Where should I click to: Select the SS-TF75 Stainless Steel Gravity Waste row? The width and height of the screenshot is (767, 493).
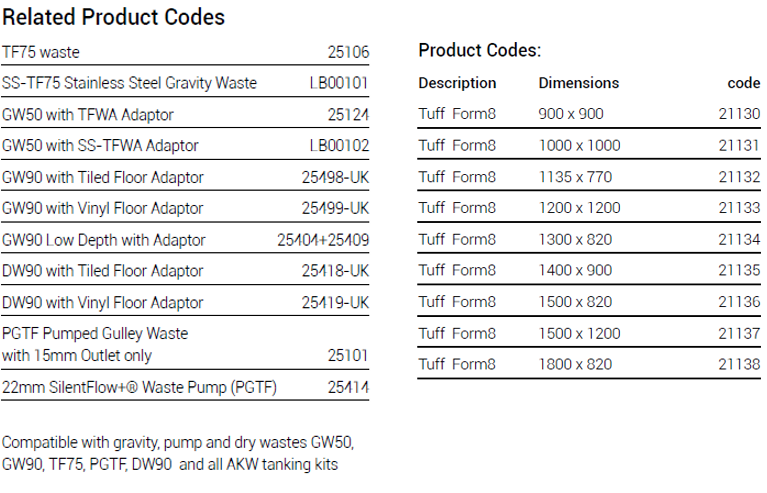tap(185, 83)
